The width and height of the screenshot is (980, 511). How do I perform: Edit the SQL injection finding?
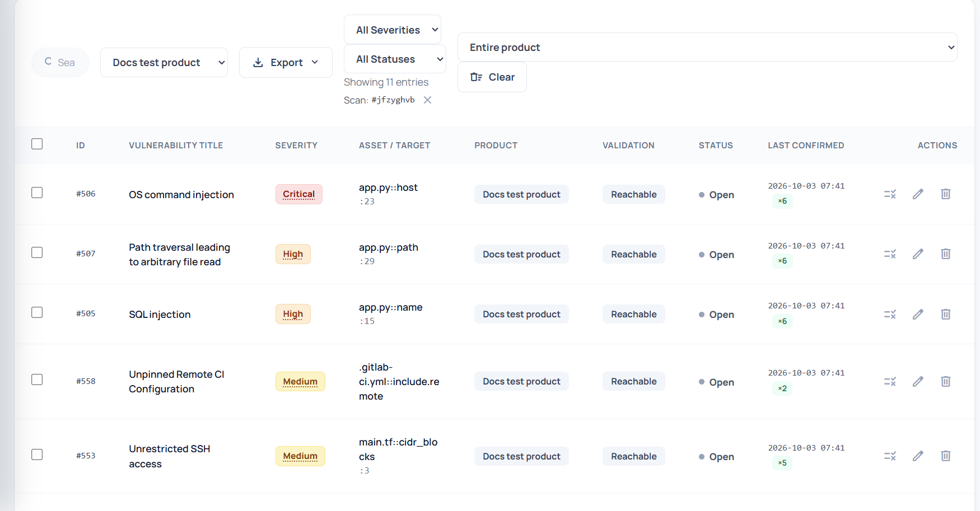click(x=918, y=315)
